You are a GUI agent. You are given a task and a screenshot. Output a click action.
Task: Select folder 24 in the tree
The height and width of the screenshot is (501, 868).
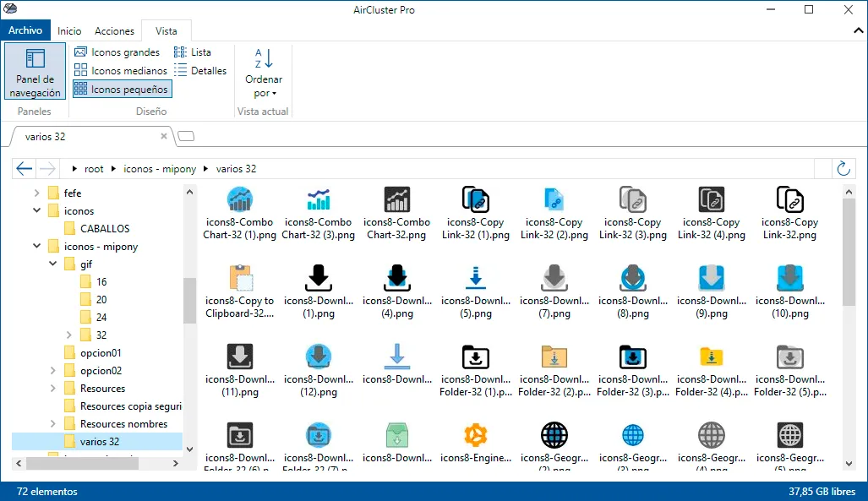(x=94, y=317)
